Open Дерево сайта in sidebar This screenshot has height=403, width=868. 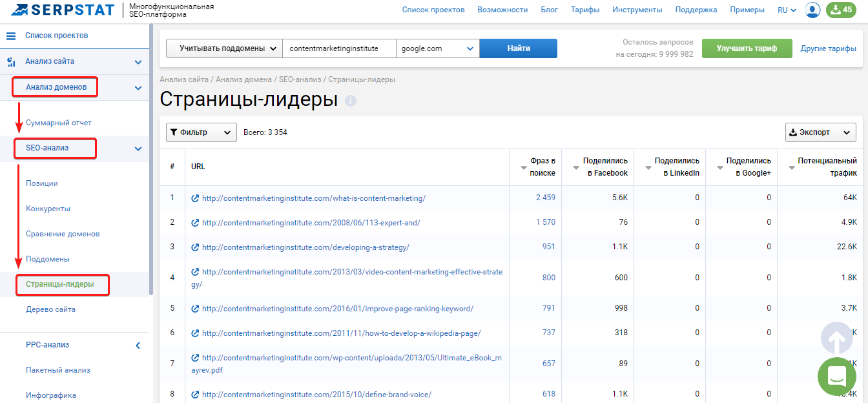pyautogui.click(x=50, y=309)
